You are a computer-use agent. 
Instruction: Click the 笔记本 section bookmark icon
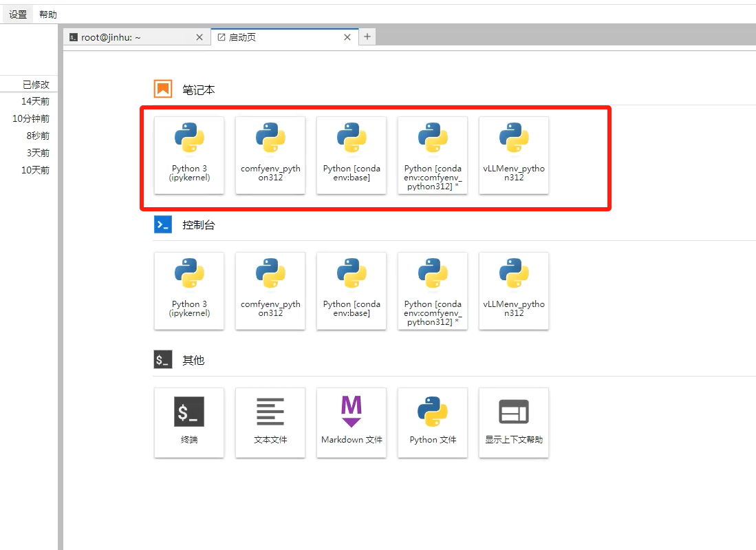coord(163,89)
